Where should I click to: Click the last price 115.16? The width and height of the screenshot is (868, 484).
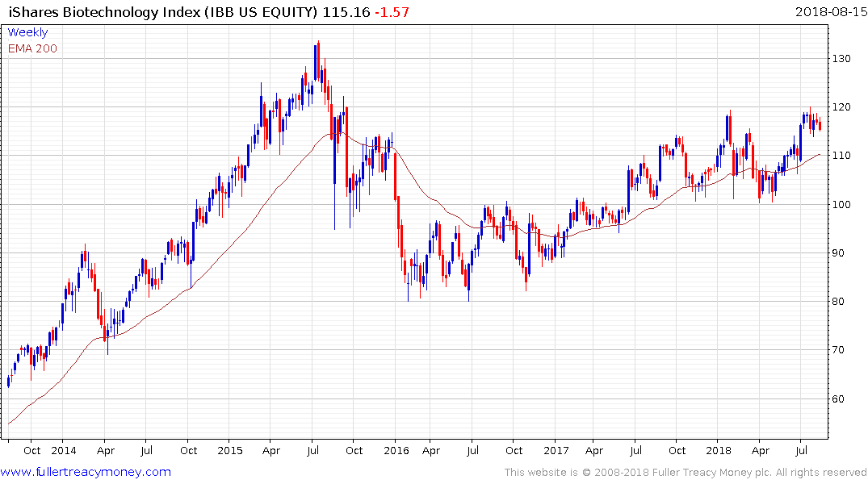point(346,12)
